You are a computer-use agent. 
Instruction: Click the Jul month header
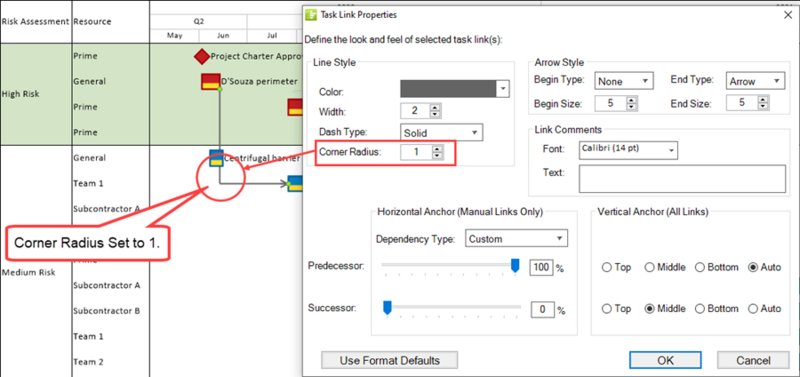pos(272,36)
